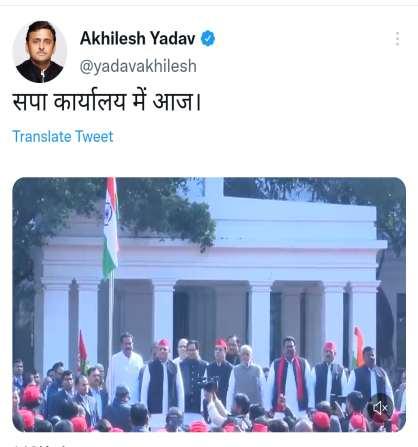Click the Translate Tweet link
418x447 pixels.
pyautogui.click(x=63, y=137)
